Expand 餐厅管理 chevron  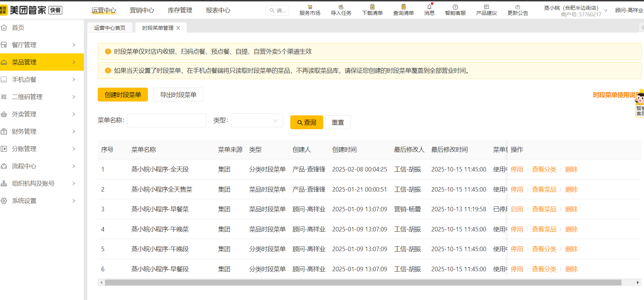click(x=74, y=45)
